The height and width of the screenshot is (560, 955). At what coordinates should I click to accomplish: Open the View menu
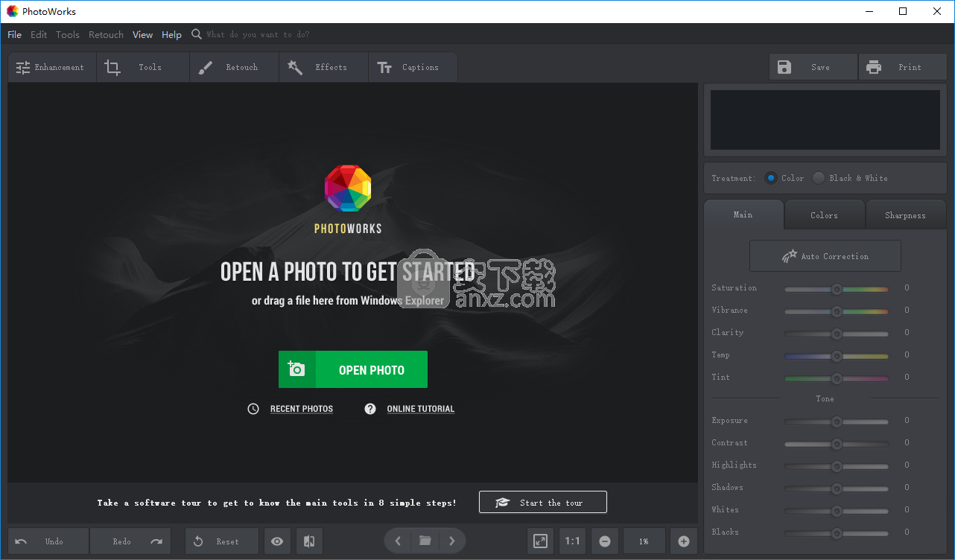143,34
